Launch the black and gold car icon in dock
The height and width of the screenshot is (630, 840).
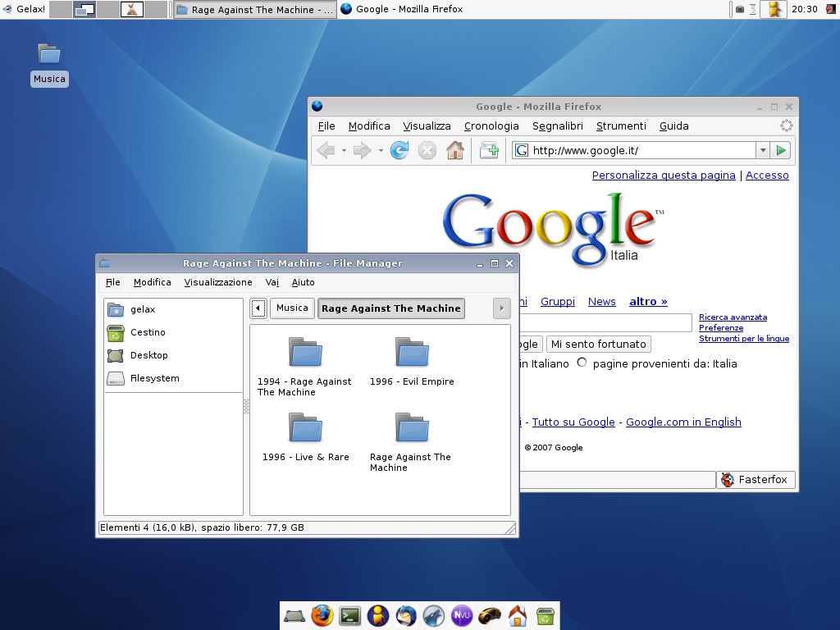coord(490,616)
